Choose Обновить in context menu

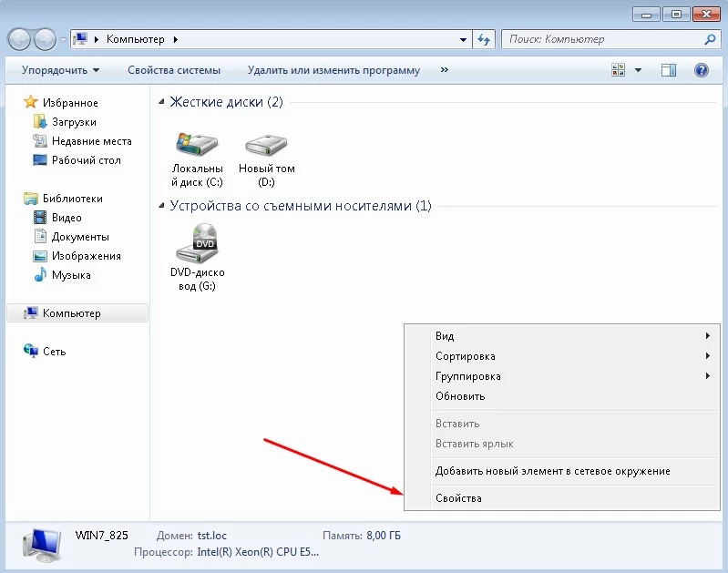point(562,396)
